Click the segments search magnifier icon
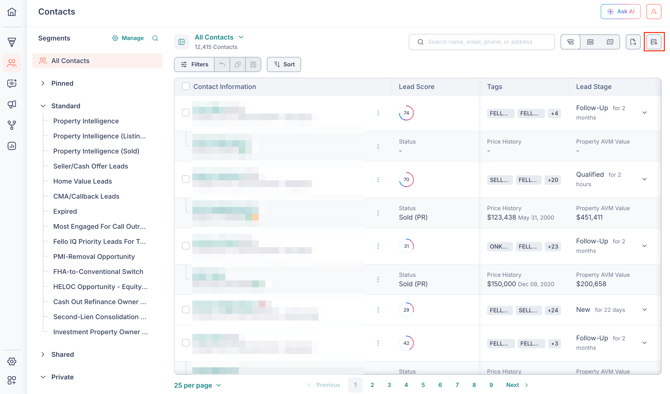The width and height of the screenshot is (670, 394). [155, 38]
